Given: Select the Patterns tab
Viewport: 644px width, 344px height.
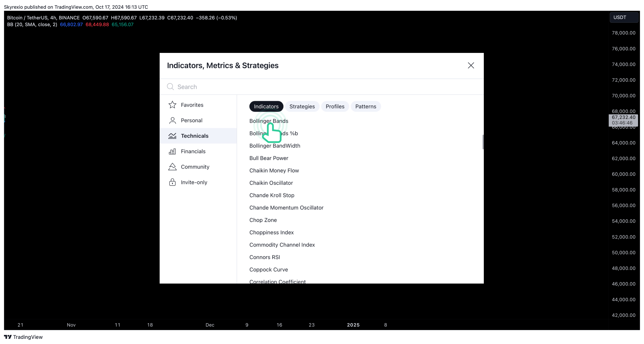Looking at the screenshot, I should click(x=366, y=106).
